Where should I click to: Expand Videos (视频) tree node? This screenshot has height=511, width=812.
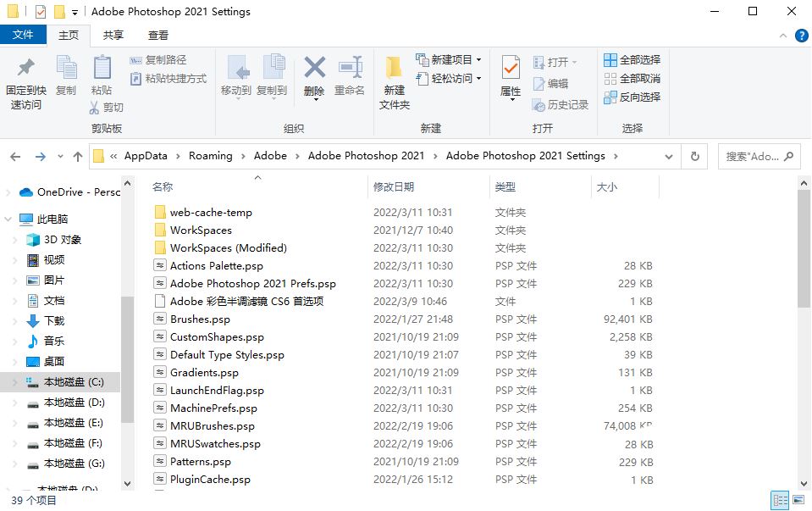tap(15, 259)
